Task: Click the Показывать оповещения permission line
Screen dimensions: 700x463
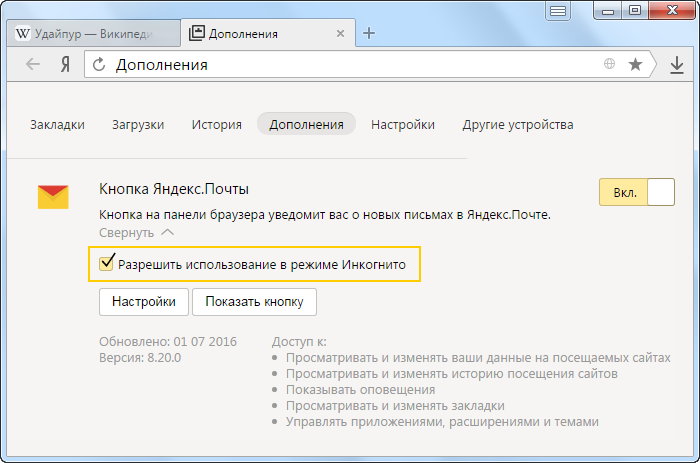Action: pyautogui.click(x=360, y=390)
